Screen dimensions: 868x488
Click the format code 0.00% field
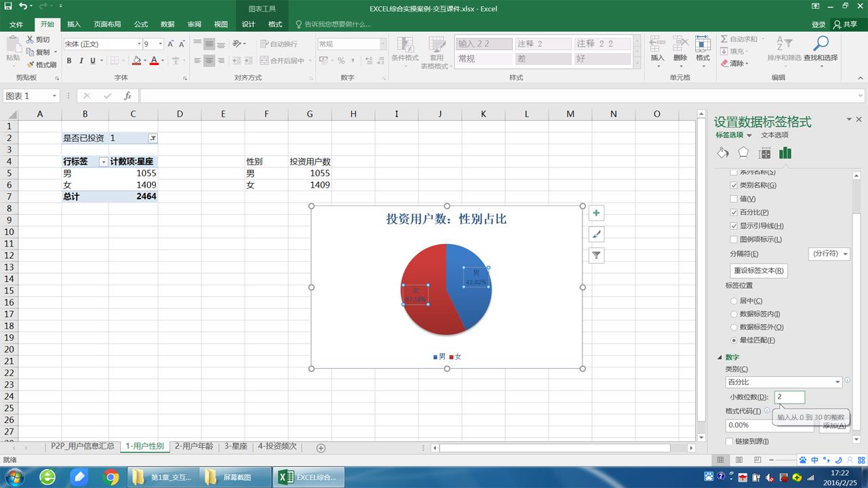(770, 426)
